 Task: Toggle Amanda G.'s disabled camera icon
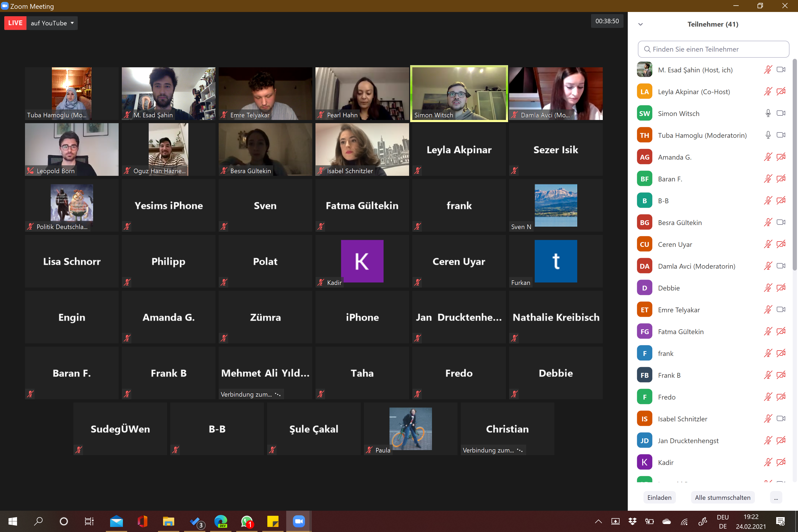781,157
